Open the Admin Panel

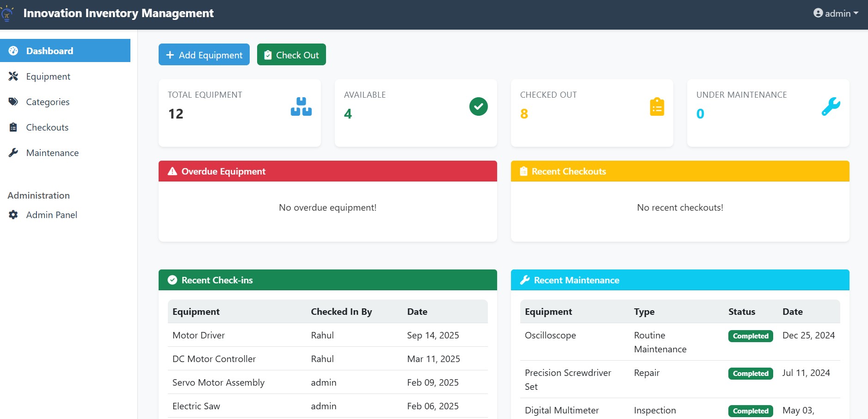(x=65, y=215)
